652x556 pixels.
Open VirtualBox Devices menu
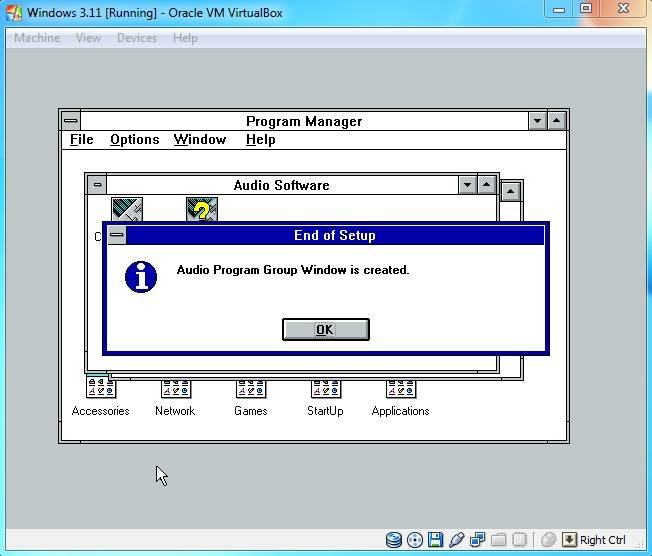pyautogui.click(x=136, y=38)
